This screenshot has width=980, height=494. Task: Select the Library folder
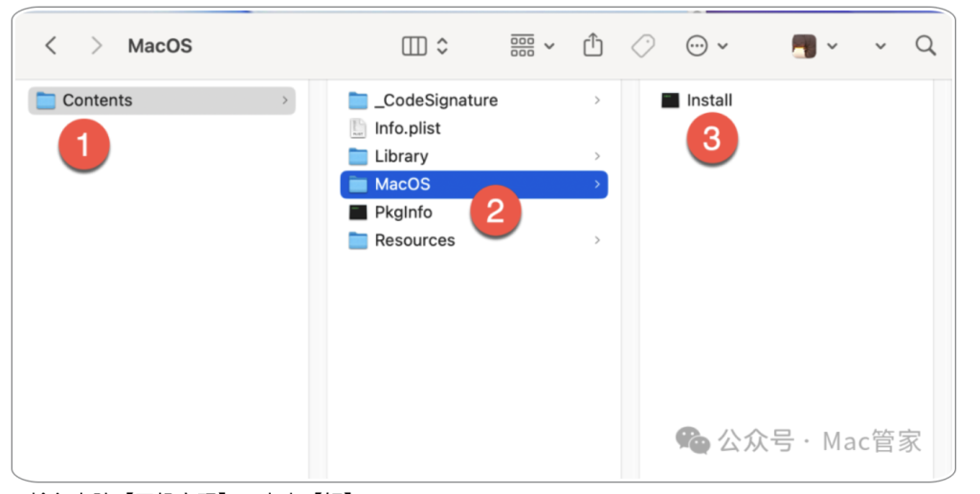pyautogui.click(x=401, y=156)
